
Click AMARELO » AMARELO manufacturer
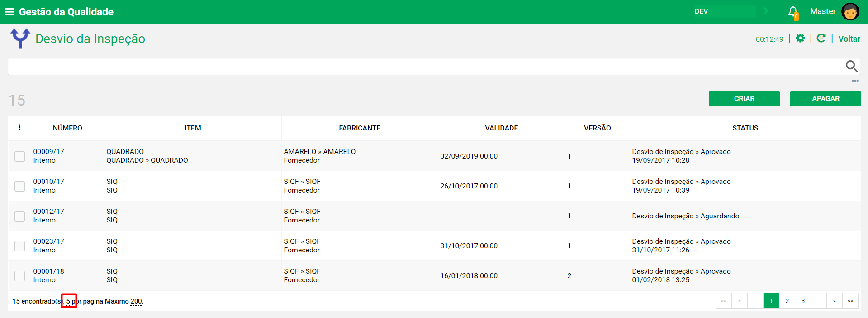(x=320, y=152)
